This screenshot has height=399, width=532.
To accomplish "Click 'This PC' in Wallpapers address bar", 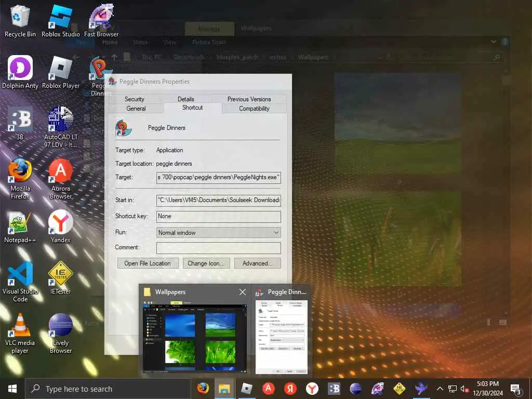I will point(152,57).
